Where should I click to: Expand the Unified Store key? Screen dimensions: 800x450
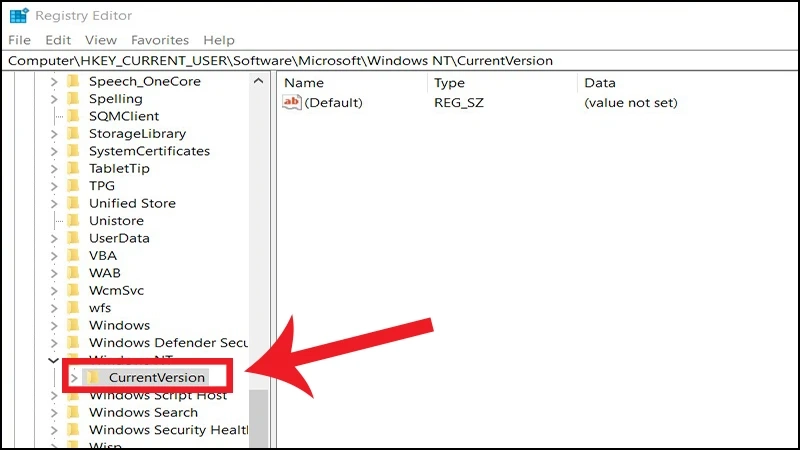point(54,204)
